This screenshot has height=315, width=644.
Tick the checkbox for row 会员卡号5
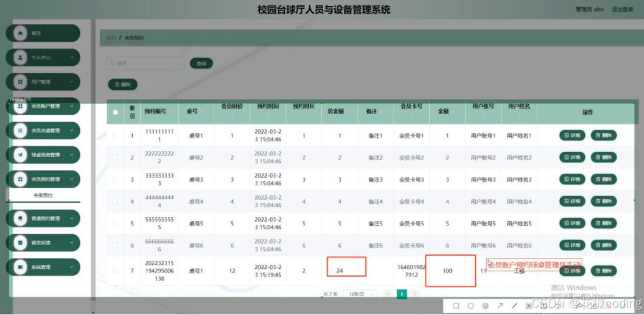click(115, 224)
